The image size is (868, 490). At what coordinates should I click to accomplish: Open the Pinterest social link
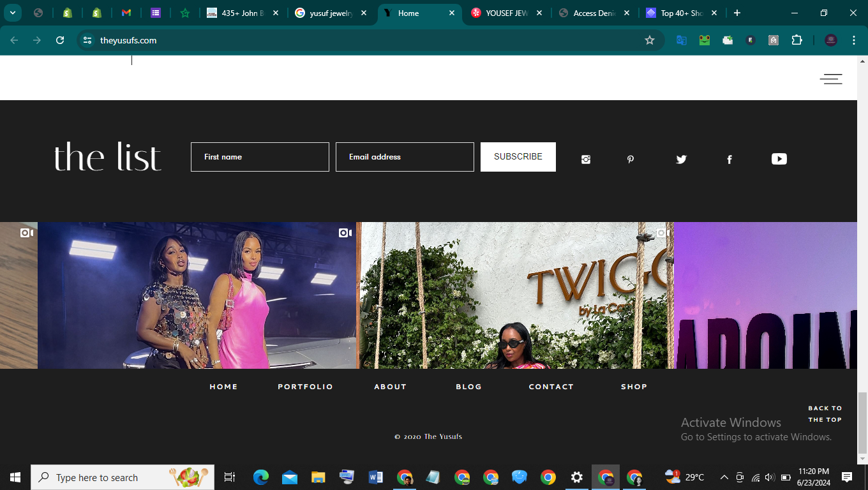[631, 160]
